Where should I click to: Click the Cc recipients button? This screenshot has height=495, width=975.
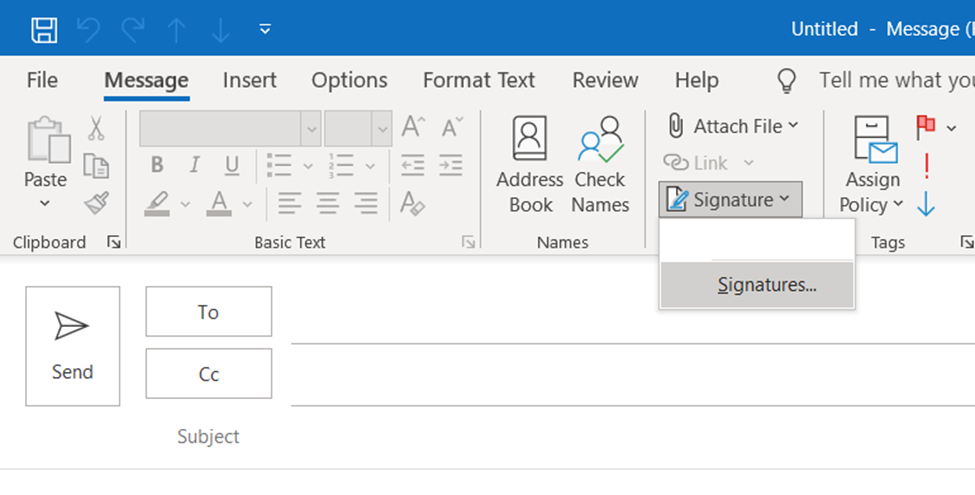pyautogui.click(x=208, y=374)
